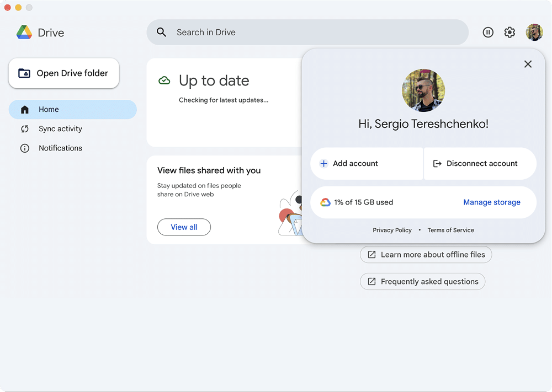Go to Notifications in the sidebar
The height and width of the screenshot is (392, 552).
tap(60, 148)
